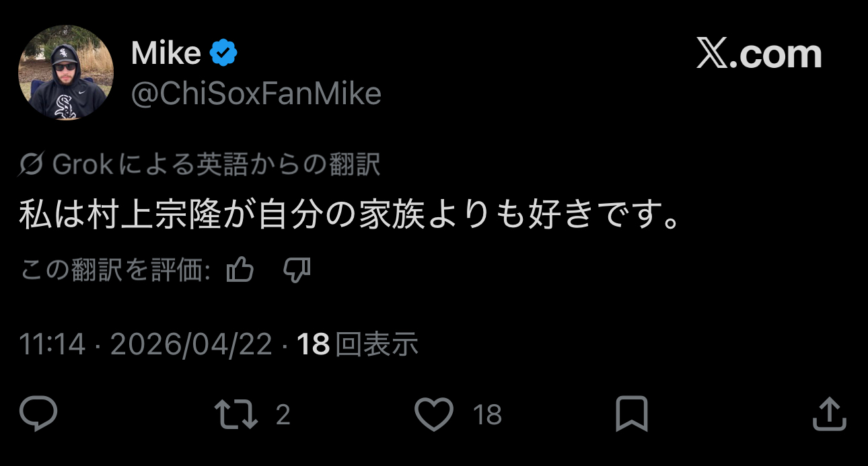868x466 pixels.
Task: Click the blue verified badge
Action: [x=223, y=53]
